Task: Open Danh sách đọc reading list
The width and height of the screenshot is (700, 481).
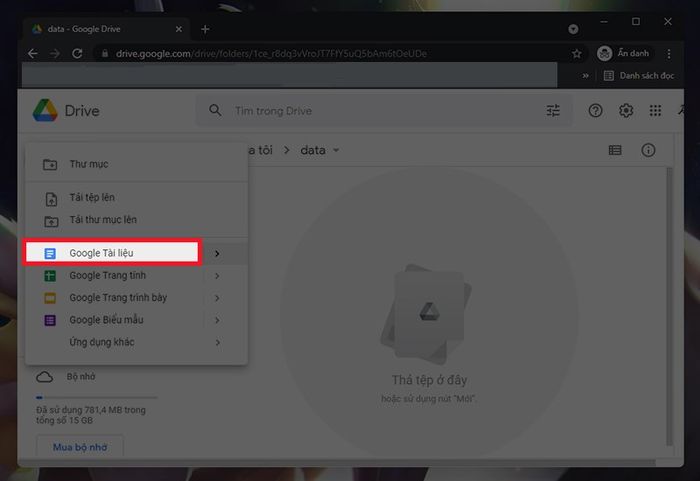Action: [x=638, y=75]
